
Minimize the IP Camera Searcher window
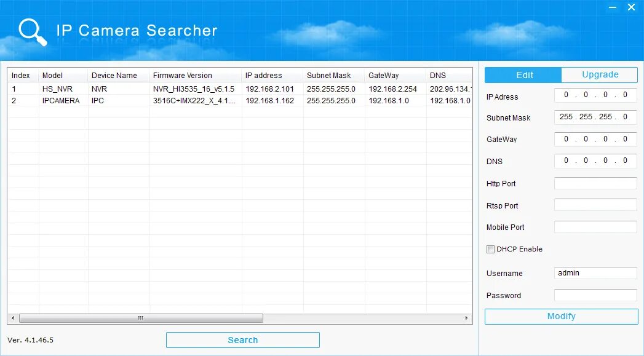click(x=613, y=7)
